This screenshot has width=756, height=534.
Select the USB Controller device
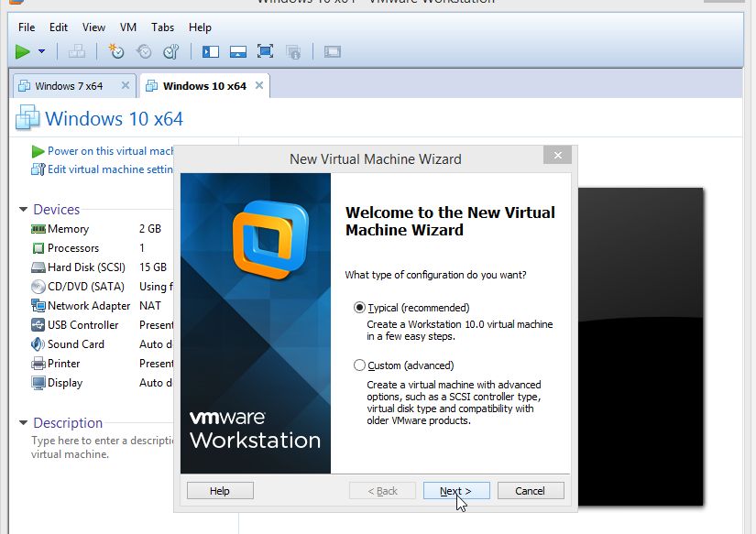click(101, 325)
